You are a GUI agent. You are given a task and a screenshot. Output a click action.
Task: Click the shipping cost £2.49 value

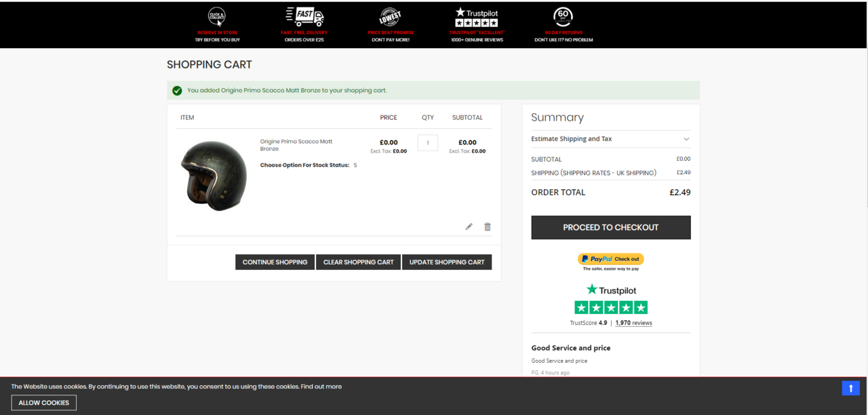pyautogui.click(x=684, y=172)
